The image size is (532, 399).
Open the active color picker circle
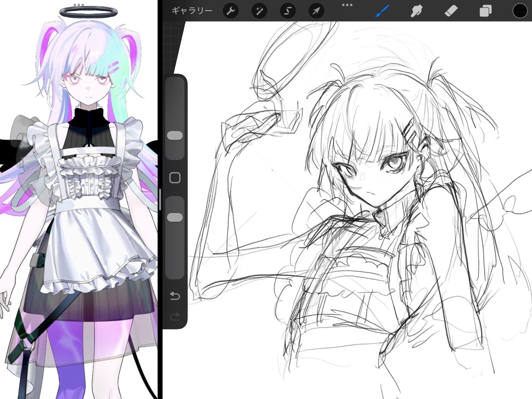(x=520, y=11)
